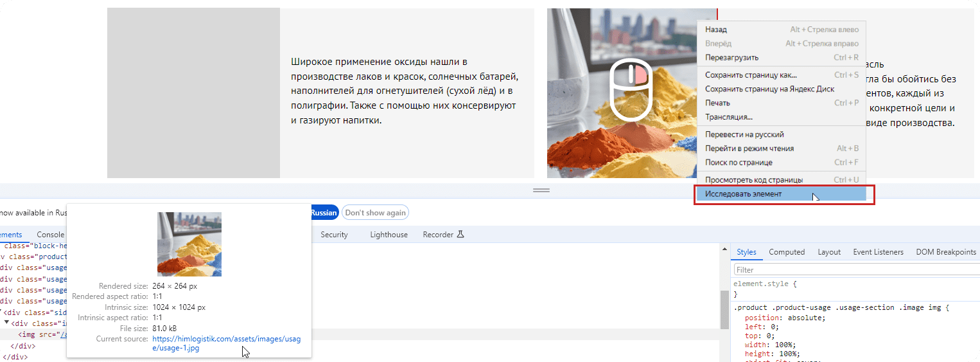Switch to the Lighthouse tab
This screenshot has height=362, width=980.
[389, 235]
